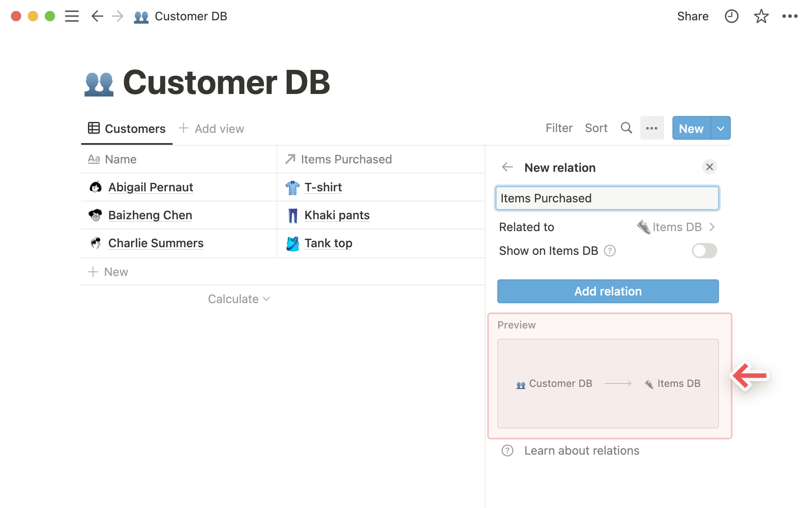Open the Filter options
The height and width of the screenshot is (508, 812).
point(559,128)
